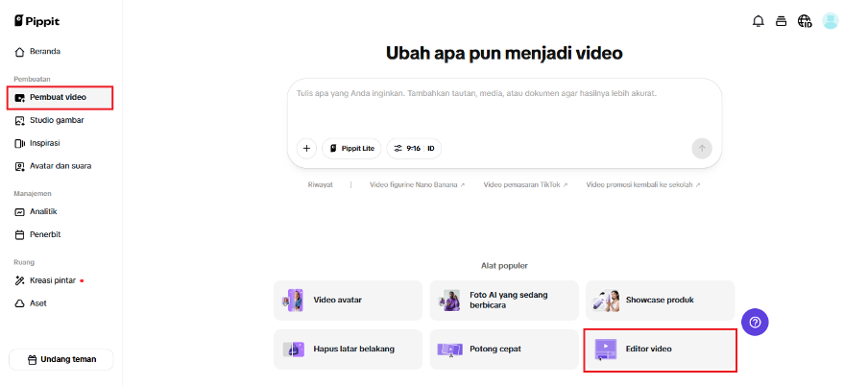Click the notification bell icon
The image size is (868, 386).
(759, 21)
